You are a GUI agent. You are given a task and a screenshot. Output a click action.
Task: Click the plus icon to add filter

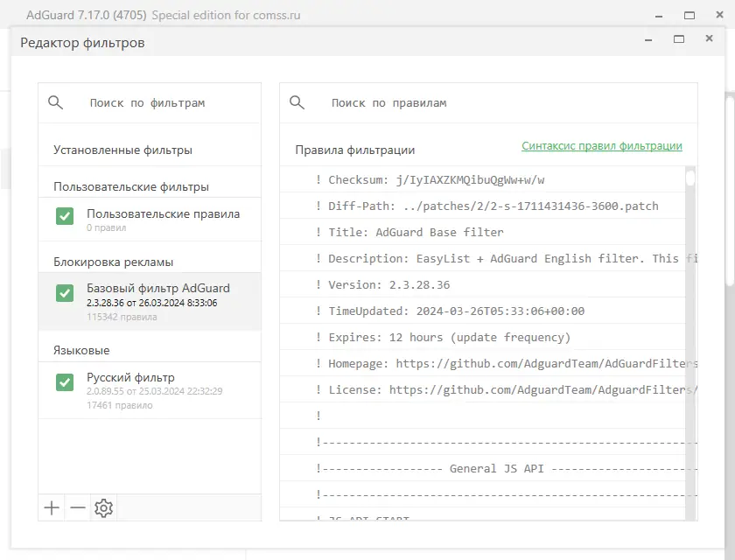click(52, 508)
